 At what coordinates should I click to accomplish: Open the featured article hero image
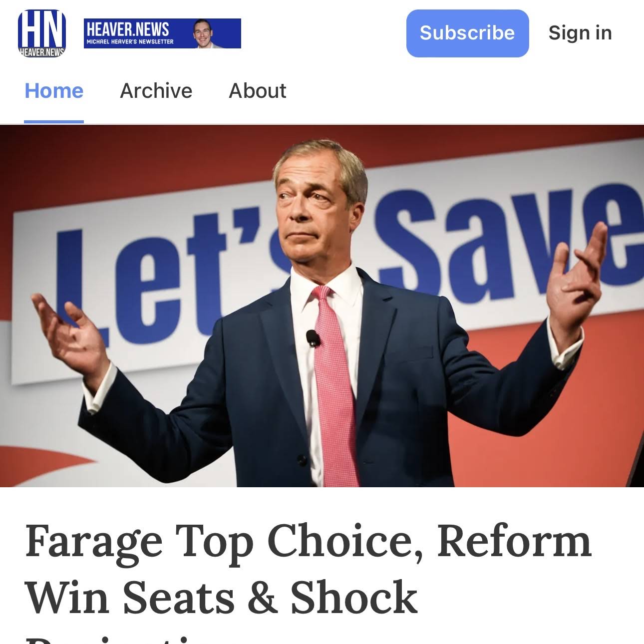(322, 306)
